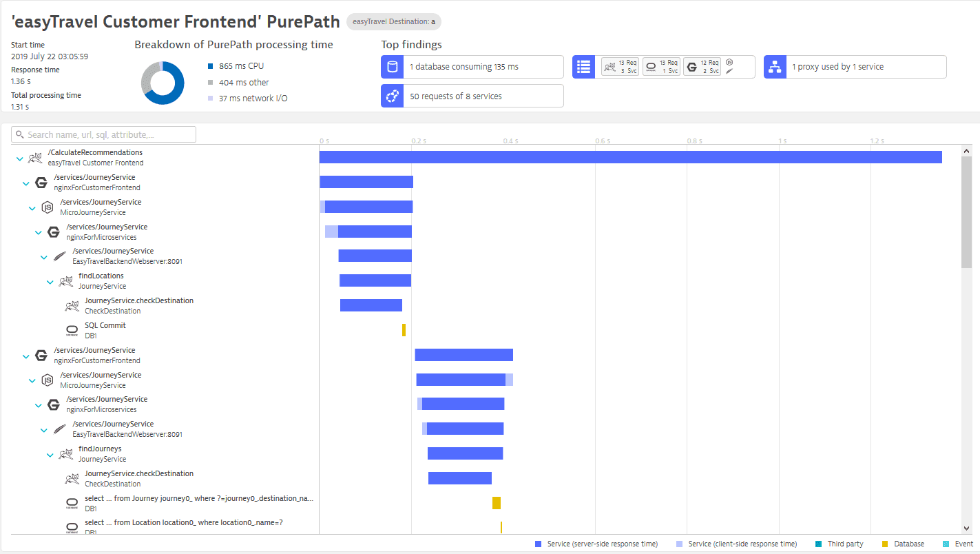Click the '37 ms network I/O' legend swatch
The width and height of the screenshot is (980, 554).
click(210, 99)
